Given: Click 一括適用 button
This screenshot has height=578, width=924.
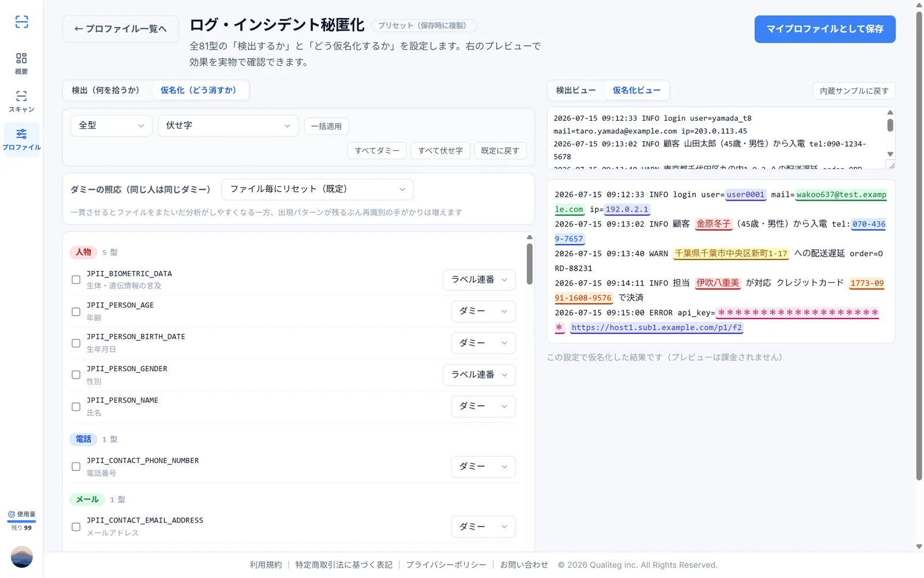Looking at the screenshot, I should click(x=326, y=126).
